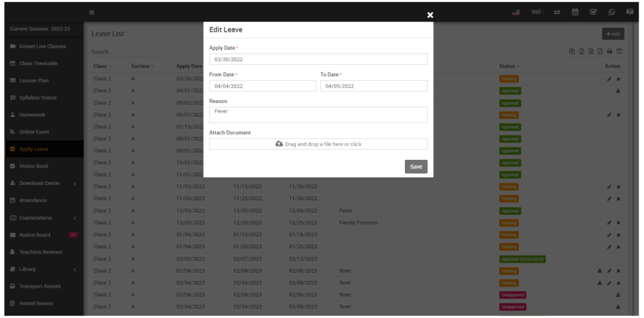
Task: Open the INR currency dropdown
Action: point(536,12)
